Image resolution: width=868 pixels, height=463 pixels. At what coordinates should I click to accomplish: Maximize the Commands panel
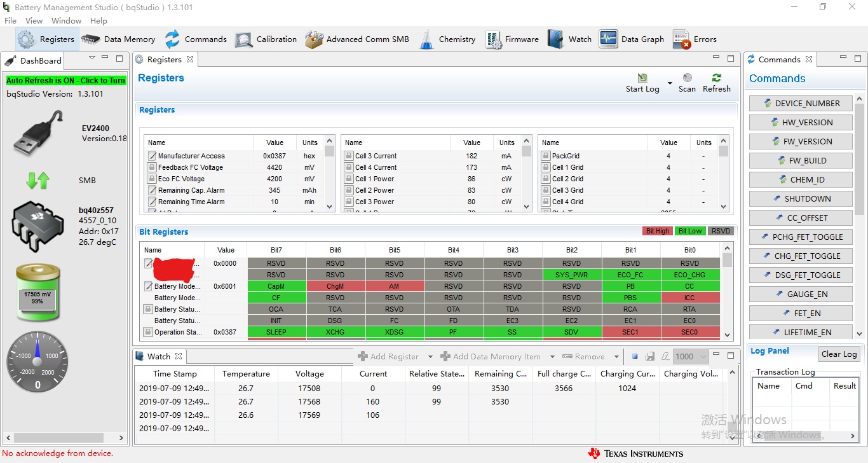pyautogui.click(x=858, y=59)
